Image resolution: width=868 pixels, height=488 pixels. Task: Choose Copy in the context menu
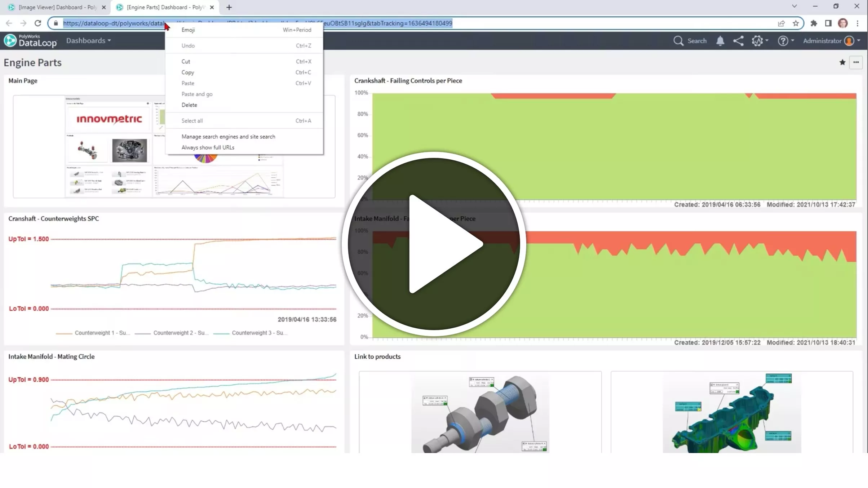pos(244,72)
